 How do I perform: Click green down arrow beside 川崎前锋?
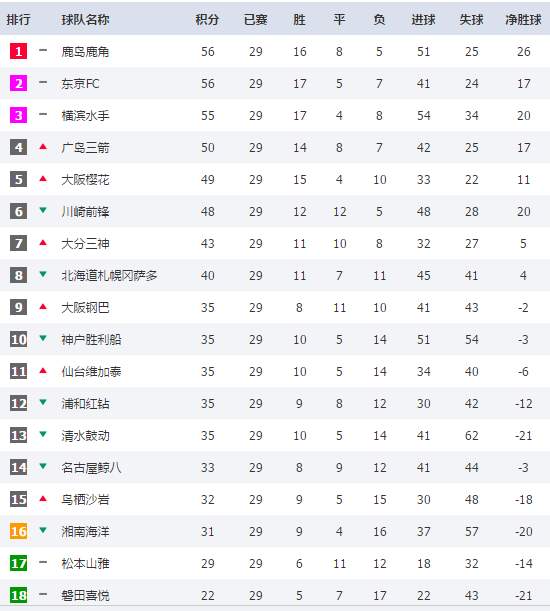pos(43,210)
